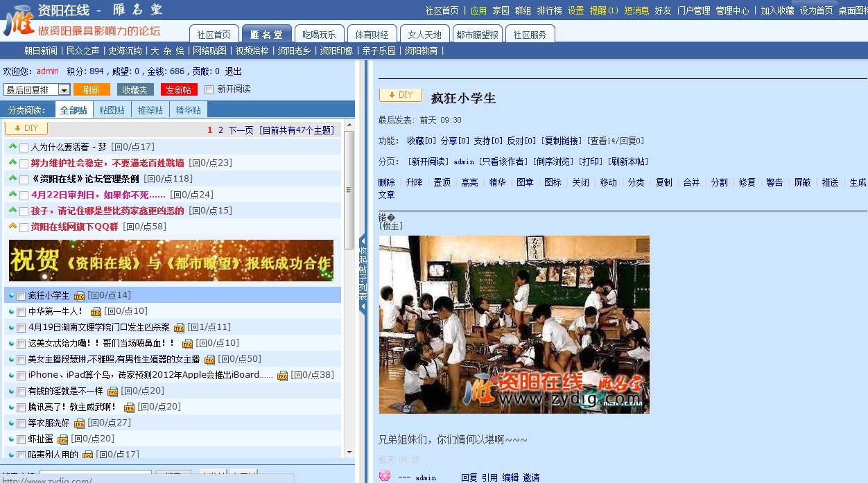868x483 pixels.
Task: Click green arrow beside 孩子，请记住 post
Action: click(12, 211)
